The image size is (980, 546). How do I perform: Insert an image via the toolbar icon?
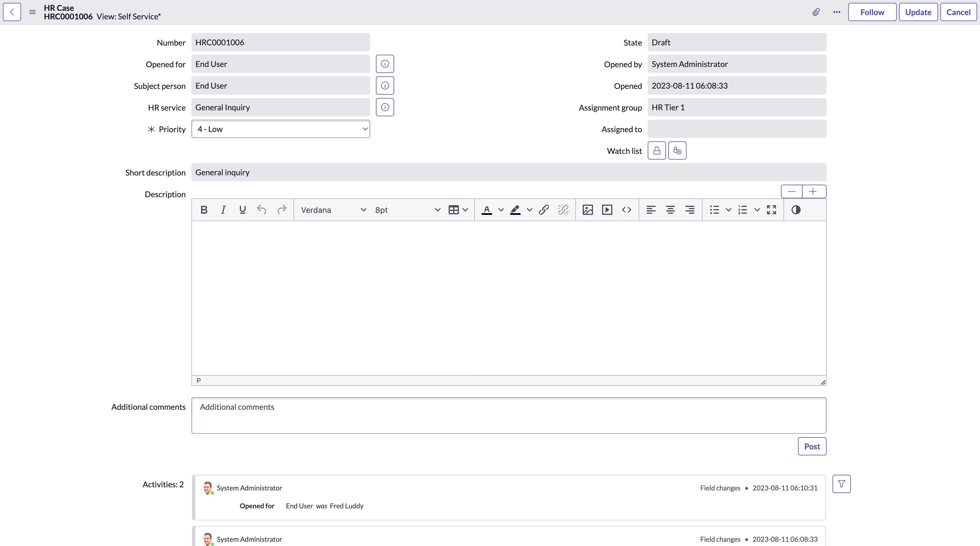tap(587, 210)
